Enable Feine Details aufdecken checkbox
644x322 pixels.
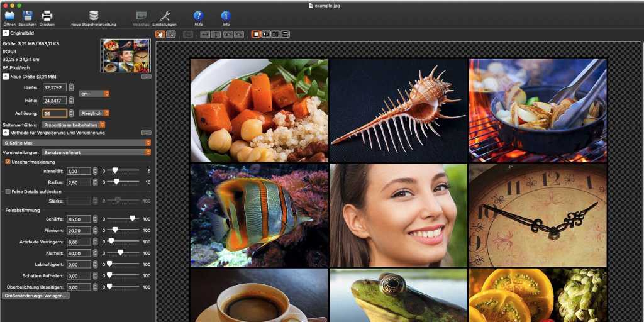8,192
